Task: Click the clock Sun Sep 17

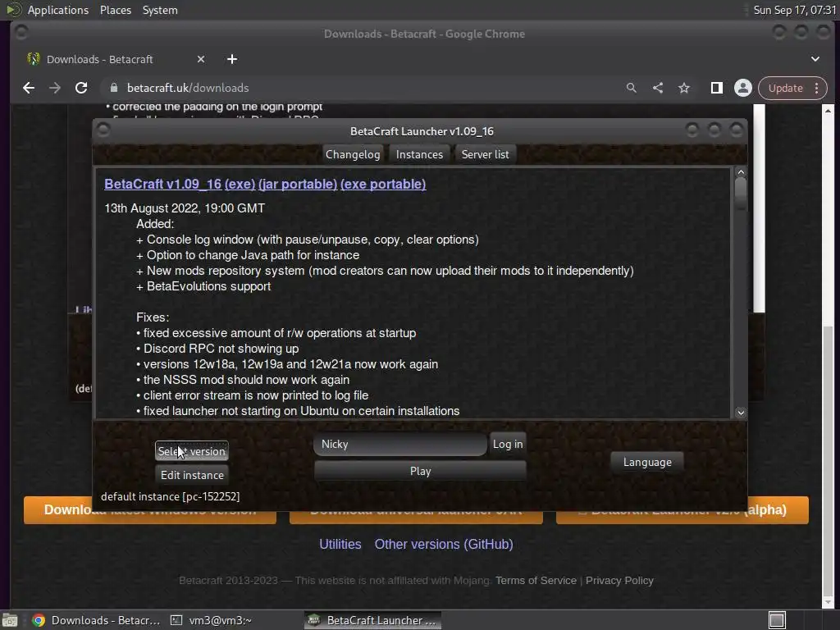Action: [x=794, y=10]
